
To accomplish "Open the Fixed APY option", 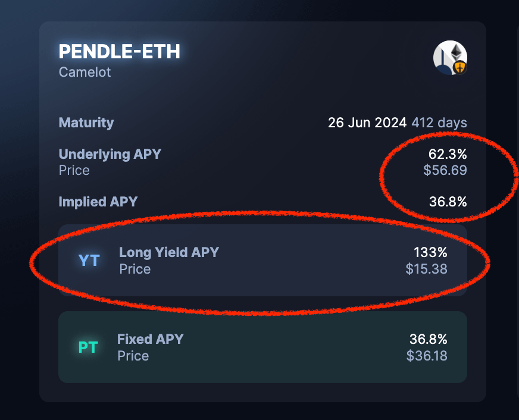I will point(151,339).
